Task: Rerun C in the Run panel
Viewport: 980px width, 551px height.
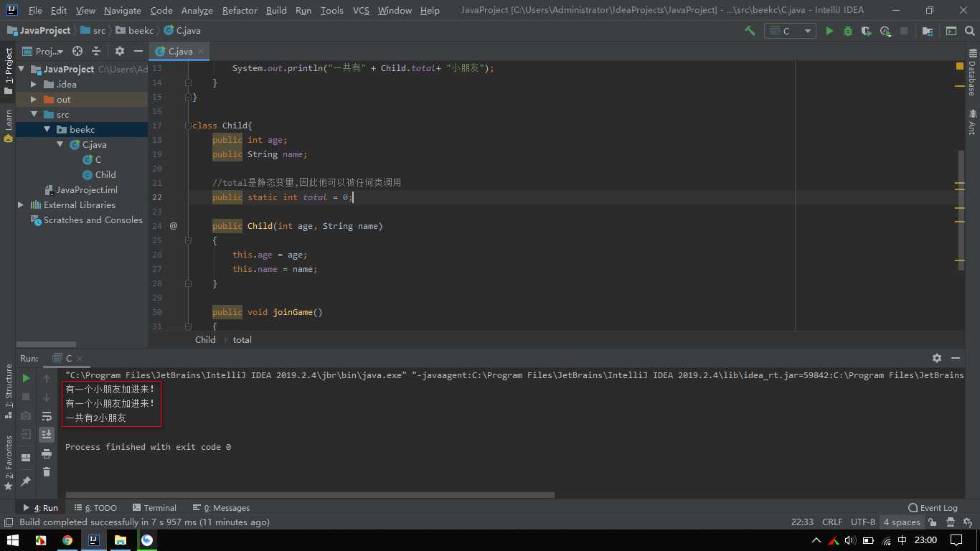Action: [26, 378]
